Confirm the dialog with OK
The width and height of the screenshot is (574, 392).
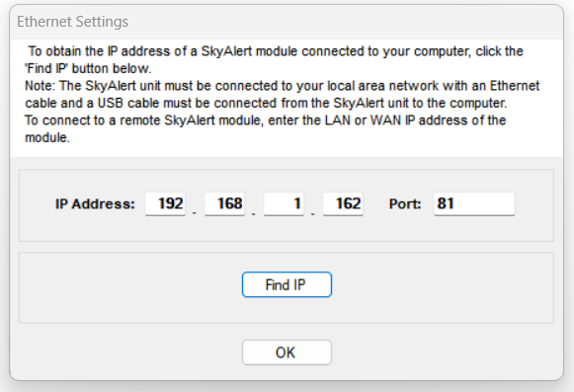(x=287, y=353)
